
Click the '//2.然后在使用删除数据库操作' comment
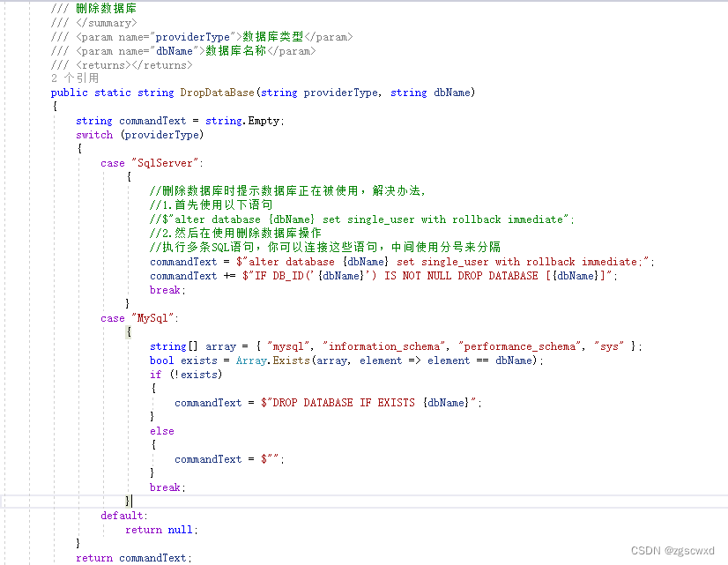(235, 233)
